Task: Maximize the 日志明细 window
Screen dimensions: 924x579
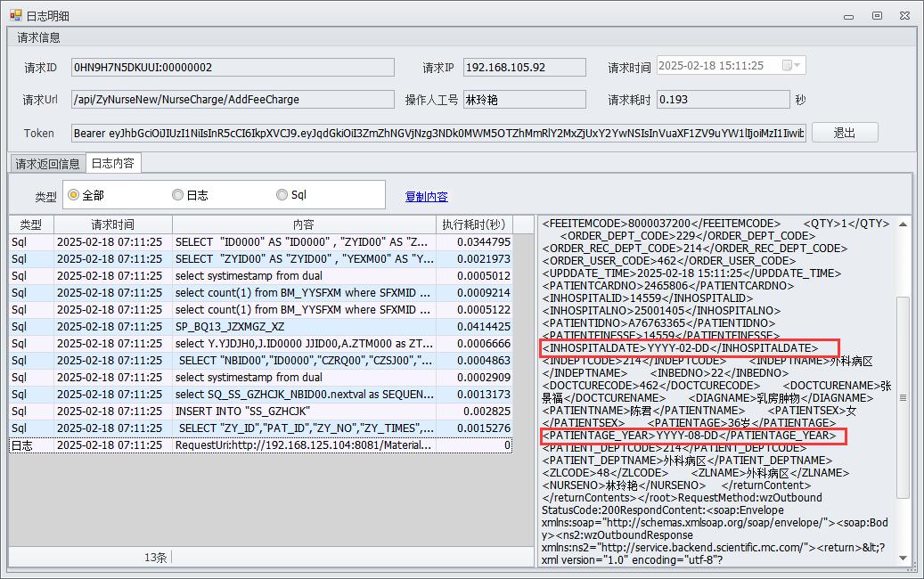Action: click(x=877, y=16)
